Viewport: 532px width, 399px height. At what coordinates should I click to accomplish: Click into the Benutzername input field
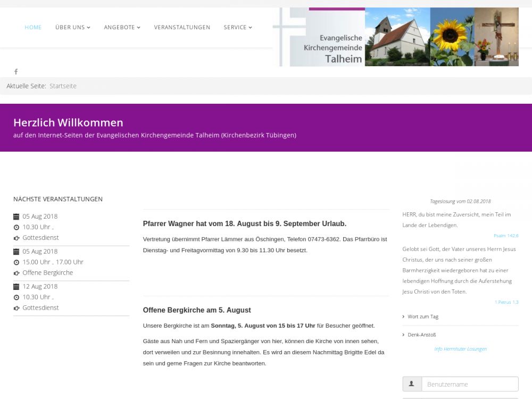pyautogui.click(x=469, y=384)
